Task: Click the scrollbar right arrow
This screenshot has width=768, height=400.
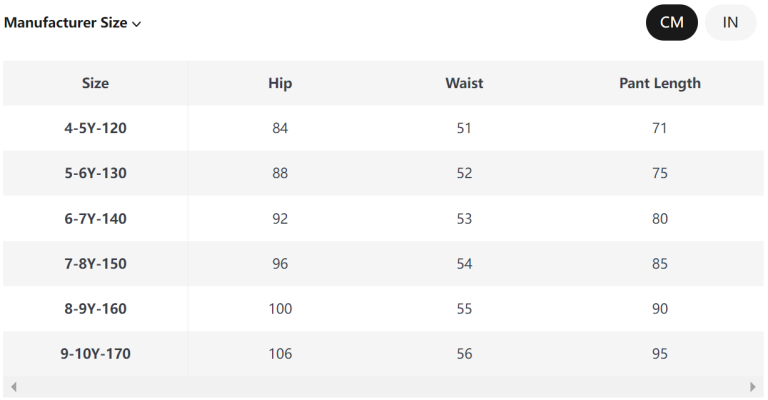Action: 753,387
